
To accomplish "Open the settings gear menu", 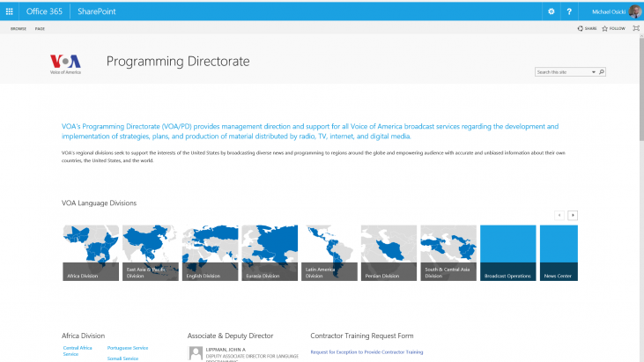I will (x=551, y=11).
